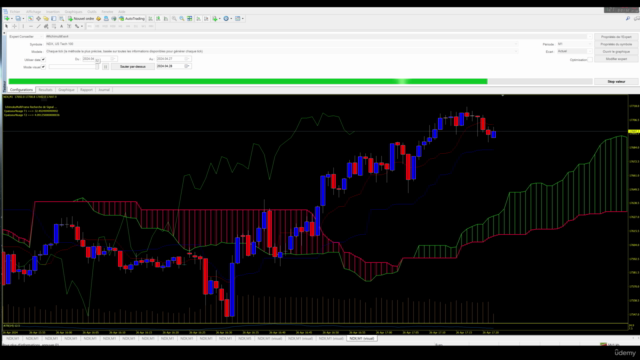This screenshot has height=360, width=640.
Task: Open the Modèle dropdown Chaque tick
Action: tap(281, 51)
